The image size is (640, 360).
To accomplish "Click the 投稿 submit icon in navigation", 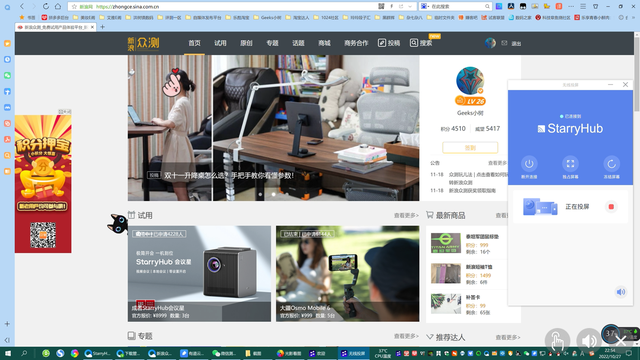I will [x=382, y=43].
